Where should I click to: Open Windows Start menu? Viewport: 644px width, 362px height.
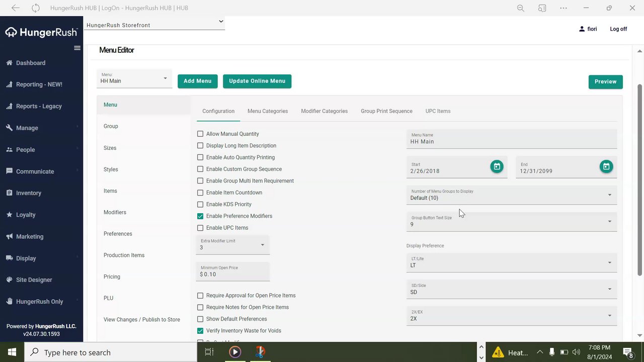pos(12,352)
